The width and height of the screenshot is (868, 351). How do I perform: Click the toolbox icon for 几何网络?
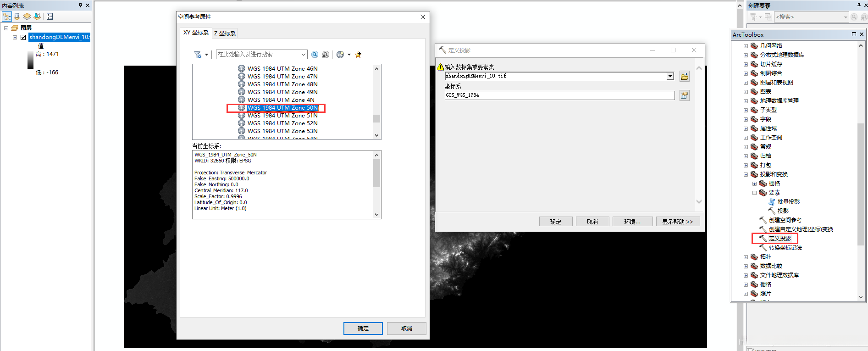(x=754, y=45)
